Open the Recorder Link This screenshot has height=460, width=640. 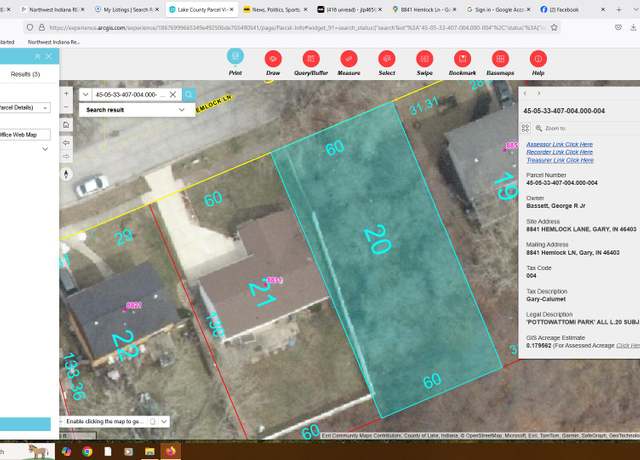(559, 152)
